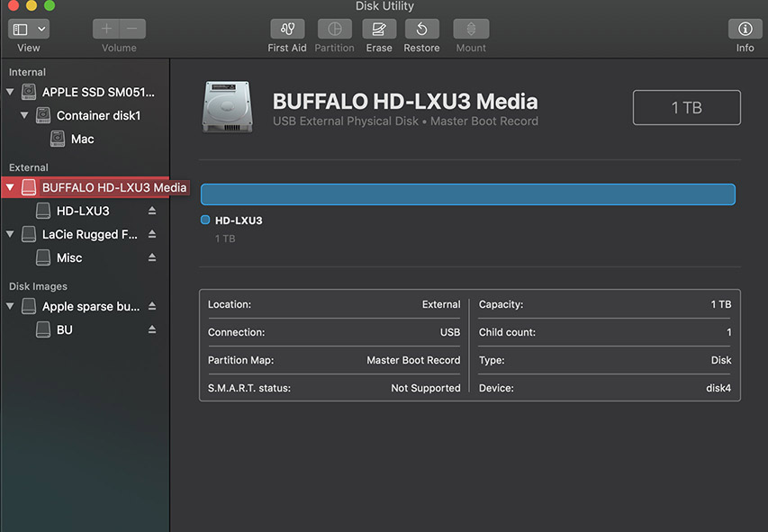The image size is (768, 532).
Task: Select APPLE SSD SM051 in sidebar
Action: [98, 92]
